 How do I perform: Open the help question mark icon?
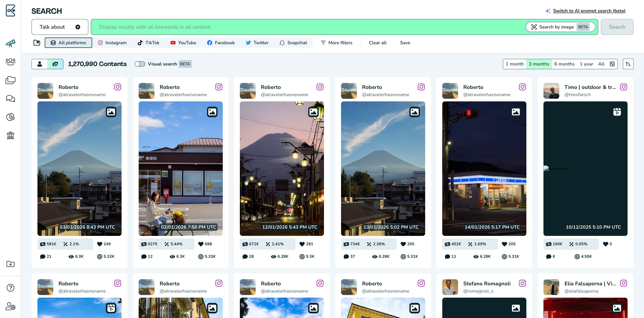[11, 288]
